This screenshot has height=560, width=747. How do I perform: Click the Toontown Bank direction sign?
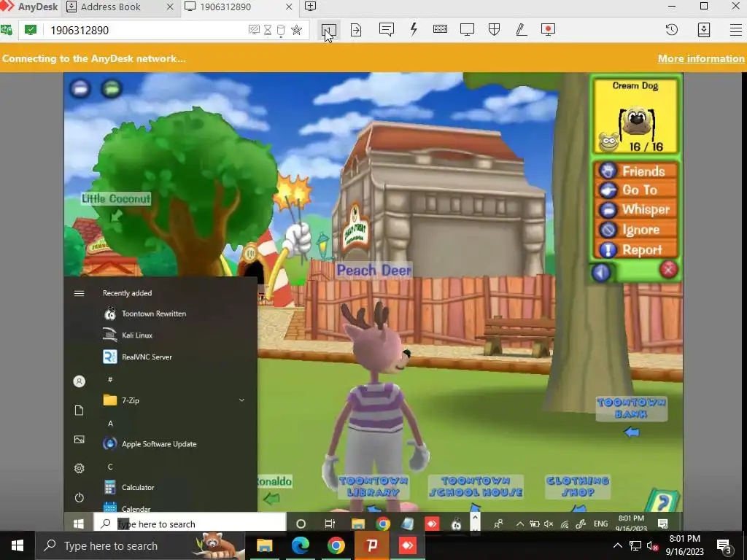pos(631,408)
